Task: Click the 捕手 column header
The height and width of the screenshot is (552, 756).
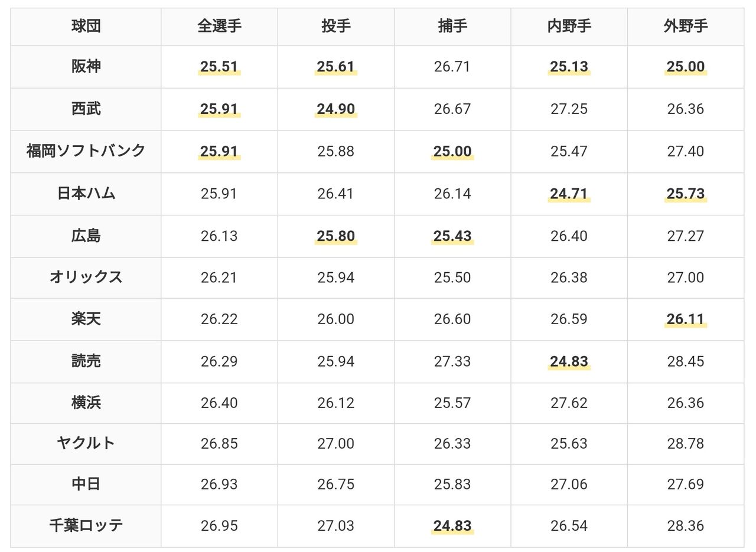Action: tap(452, 27)
